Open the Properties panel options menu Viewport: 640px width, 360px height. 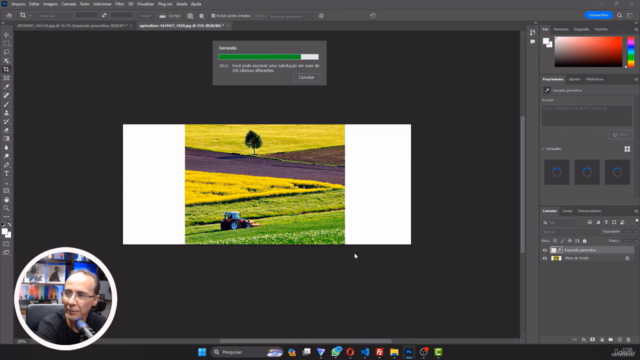(636, 79)
